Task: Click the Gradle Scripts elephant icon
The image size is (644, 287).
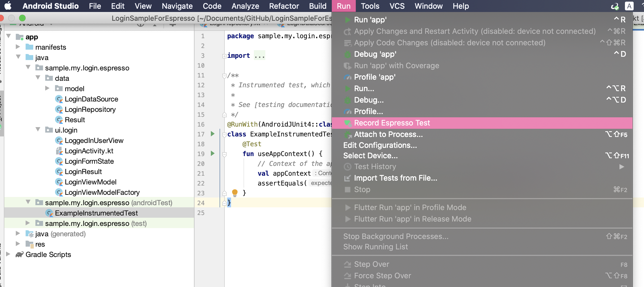Action: point(19,255)
